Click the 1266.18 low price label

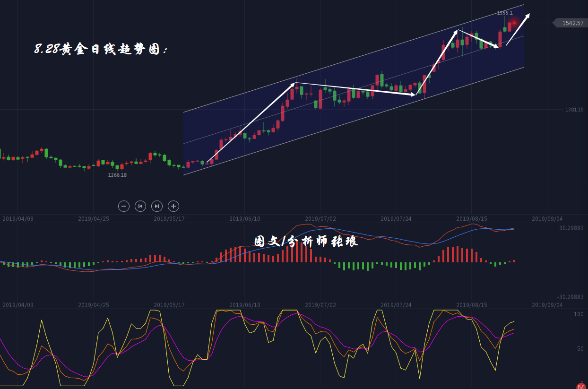(x=117, y=175)
